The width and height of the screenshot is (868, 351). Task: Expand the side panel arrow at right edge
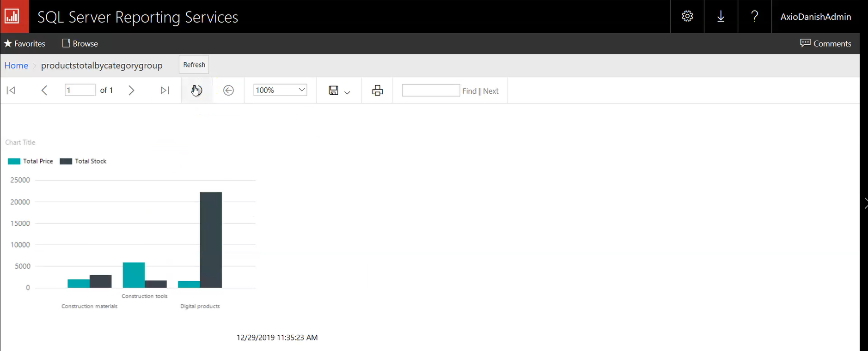click(865, 203)
